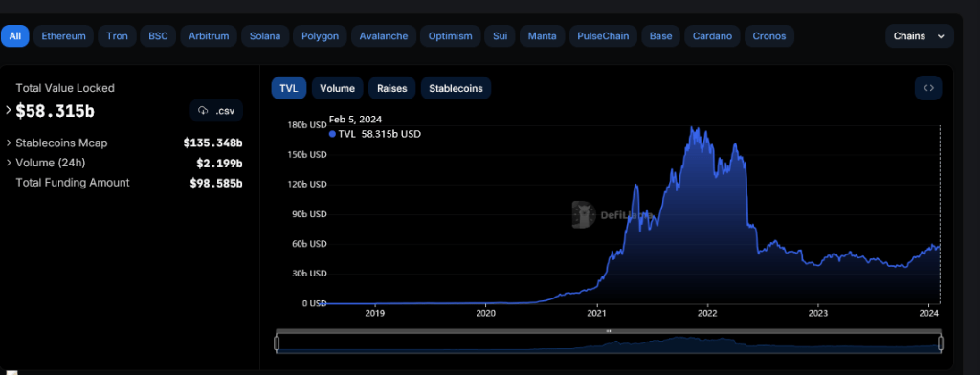This screenshot has height=375, width=980.
Task: Select the All chains filter
Action: coord(15,36)
